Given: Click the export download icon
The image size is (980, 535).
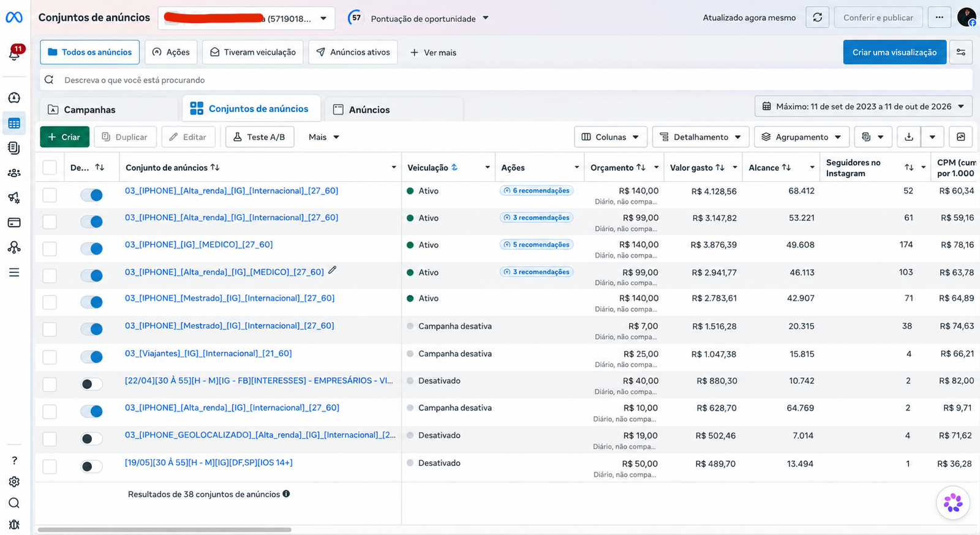Looking at the screenshot, I should coord(909,137).
